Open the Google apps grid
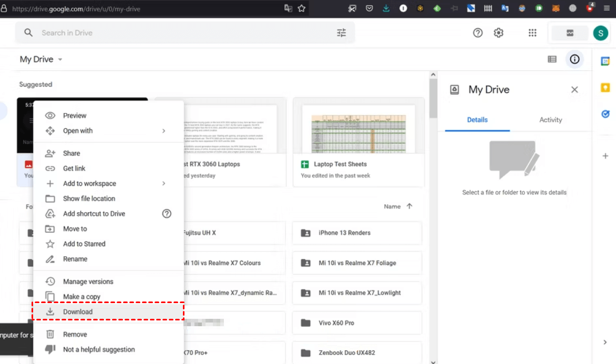The image size is (616, 364). [532, 33]
